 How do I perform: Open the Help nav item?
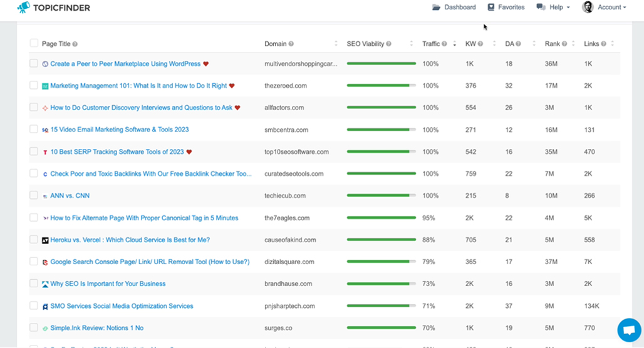tap(553, 7)
